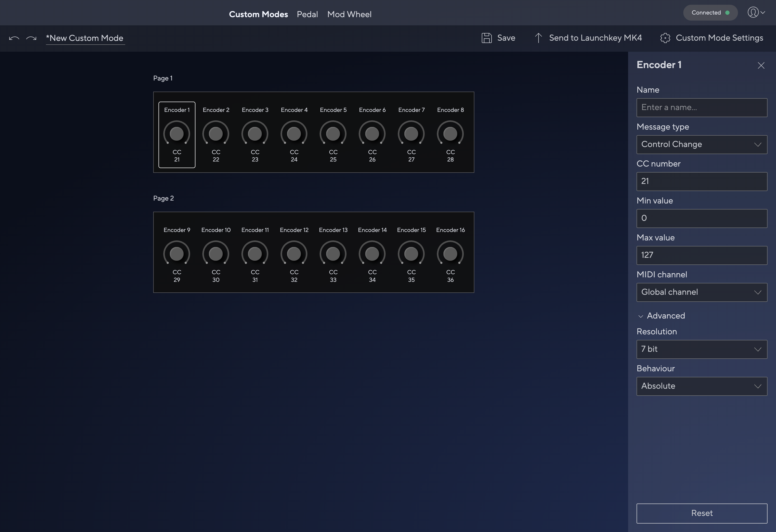Select Encoder 6 knob

coord(372,134)
